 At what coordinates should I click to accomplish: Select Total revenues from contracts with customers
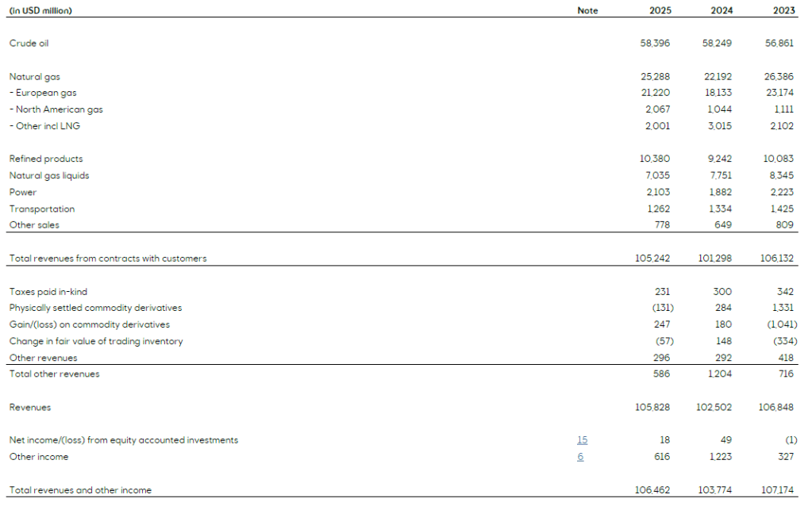(108, 259)
